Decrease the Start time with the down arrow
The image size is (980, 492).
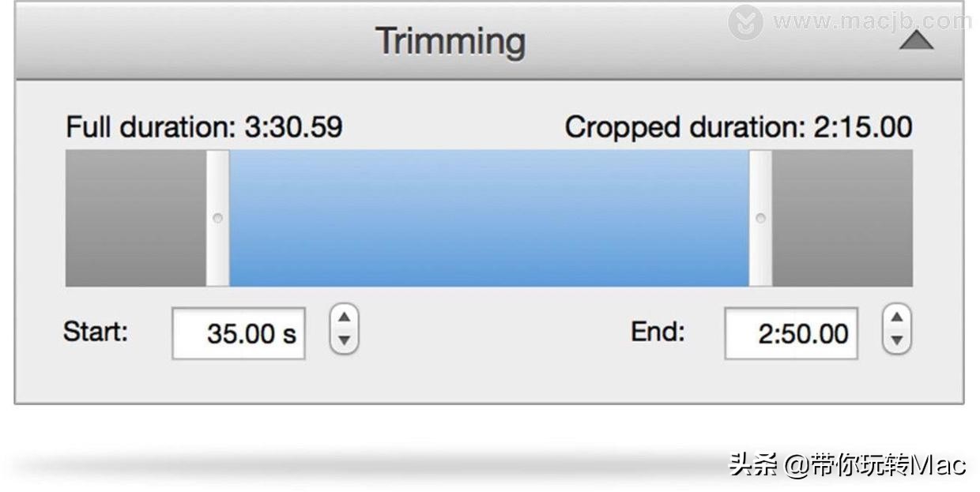[x=344, y=341]
